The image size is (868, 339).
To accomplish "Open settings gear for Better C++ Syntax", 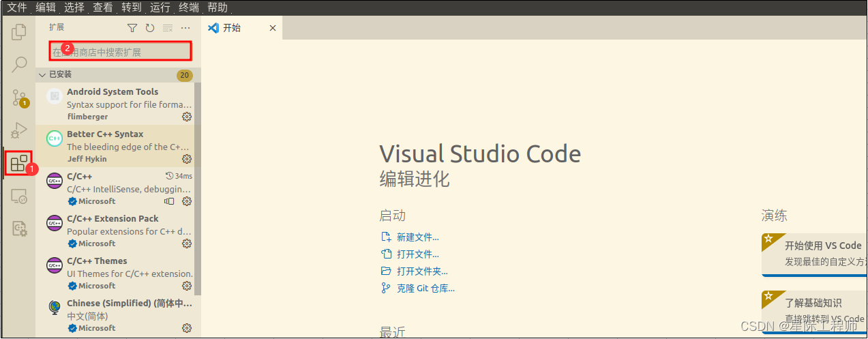I will (x=187, y=159).
